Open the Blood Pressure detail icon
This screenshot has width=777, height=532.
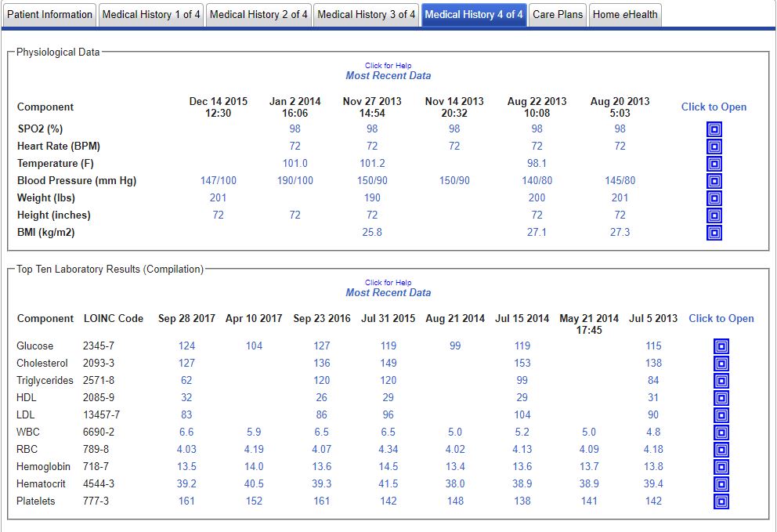[x=714, y=181]
